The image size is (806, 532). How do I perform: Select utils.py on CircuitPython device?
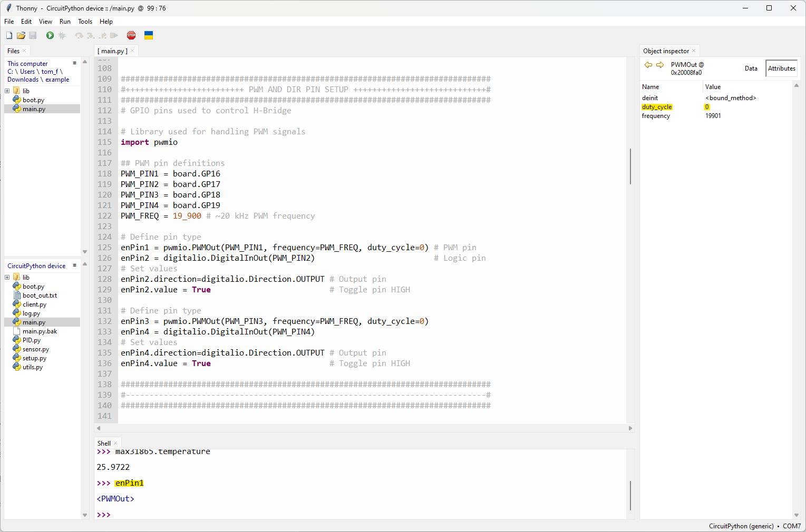[x=33, y=367]
